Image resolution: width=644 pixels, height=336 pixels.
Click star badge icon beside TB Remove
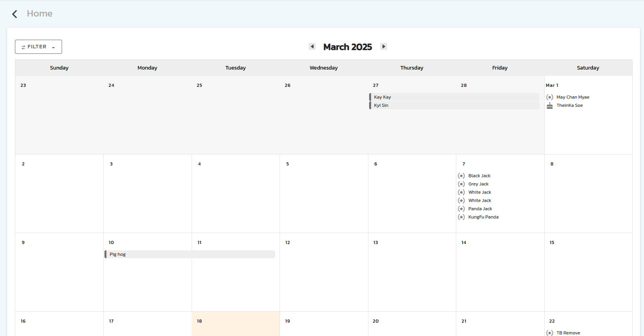pos(550,333)
